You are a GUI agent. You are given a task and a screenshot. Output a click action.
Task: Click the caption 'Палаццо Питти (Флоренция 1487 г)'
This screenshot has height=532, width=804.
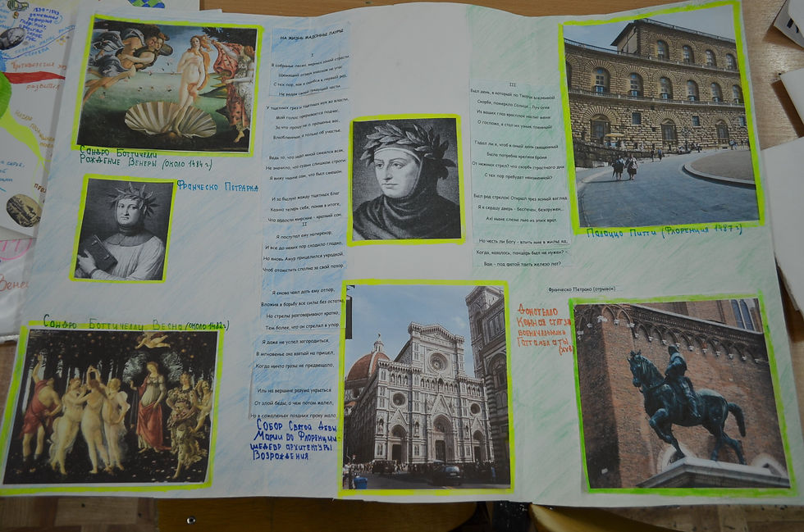tap(664, 231)
